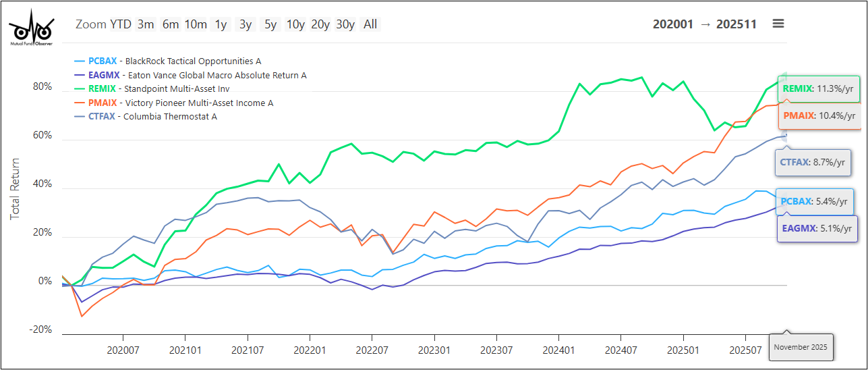The height and width of the screenshot is (370, 868).
Task: Choose the 30y zoom button
Action: click(345, 24)
